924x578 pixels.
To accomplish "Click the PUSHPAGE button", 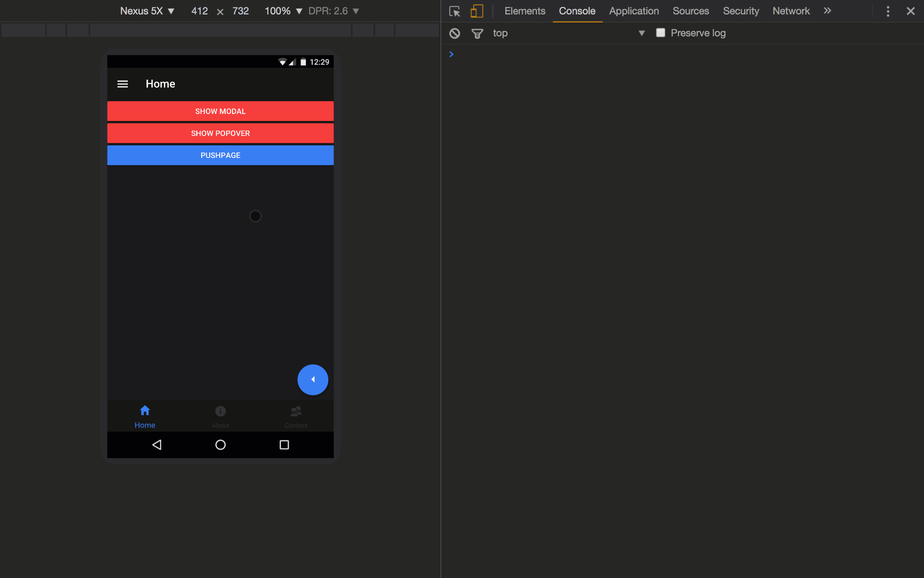I will (x=220, y=155).
